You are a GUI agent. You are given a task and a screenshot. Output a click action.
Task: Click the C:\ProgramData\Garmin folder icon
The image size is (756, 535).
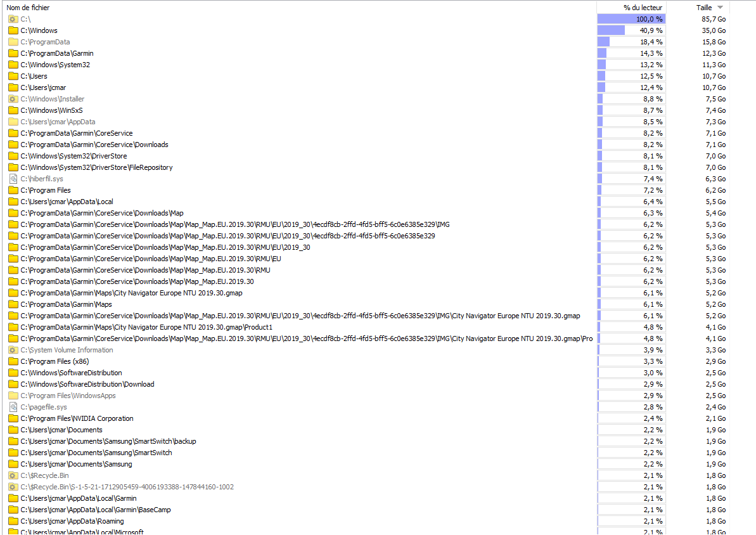pyautogui.click(x=13, y=53)
